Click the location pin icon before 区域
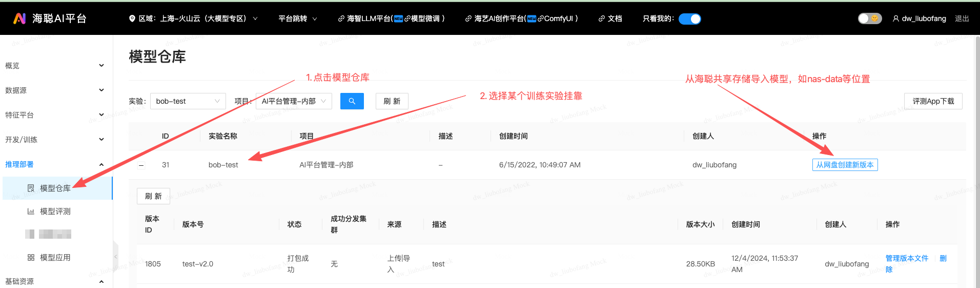The width and height of the screenshot is (980, 288). [132, 18]
